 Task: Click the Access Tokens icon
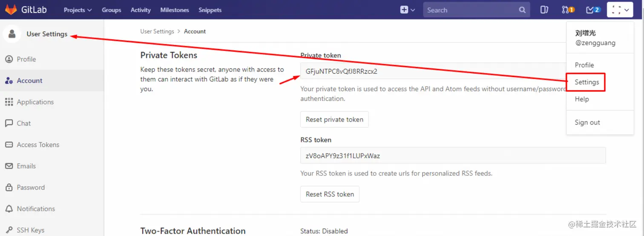9,145
